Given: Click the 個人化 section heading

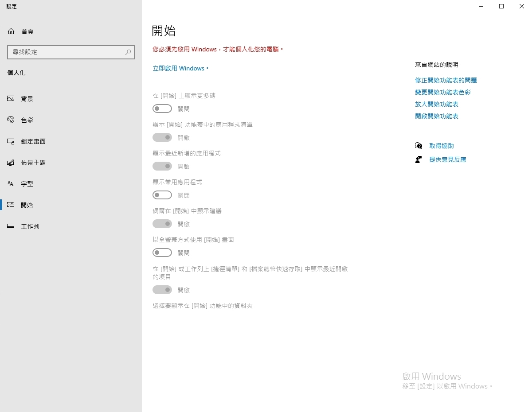Looking at the screenshot, I should [16, 73].
